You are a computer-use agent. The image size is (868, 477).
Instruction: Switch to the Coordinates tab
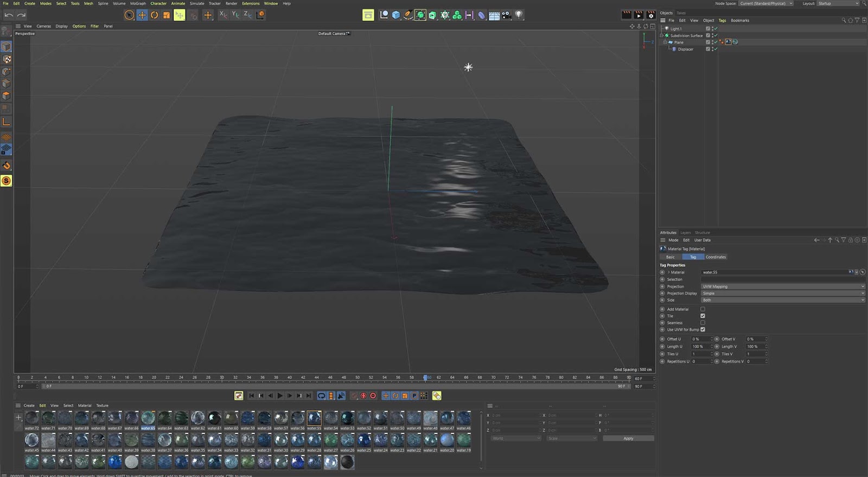click(x=716, y=257)
